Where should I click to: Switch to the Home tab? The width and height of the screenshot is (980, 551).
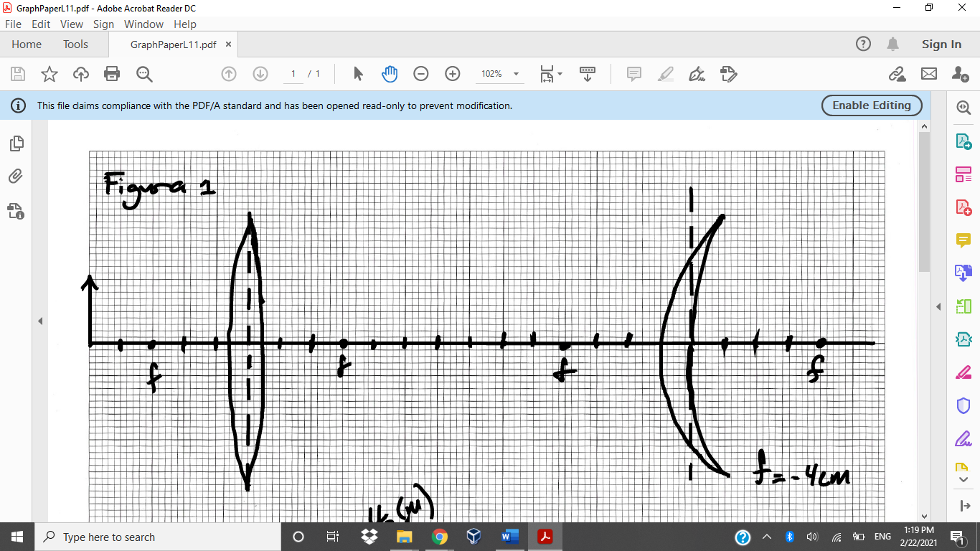27,44
